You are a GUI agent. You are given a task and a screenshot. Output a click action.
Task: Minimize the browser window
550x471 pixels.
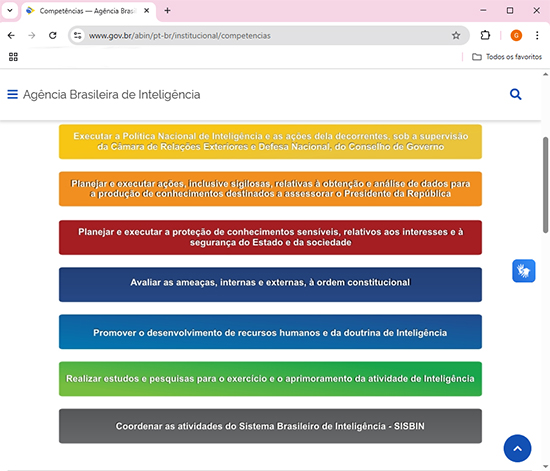click(483, 11)
